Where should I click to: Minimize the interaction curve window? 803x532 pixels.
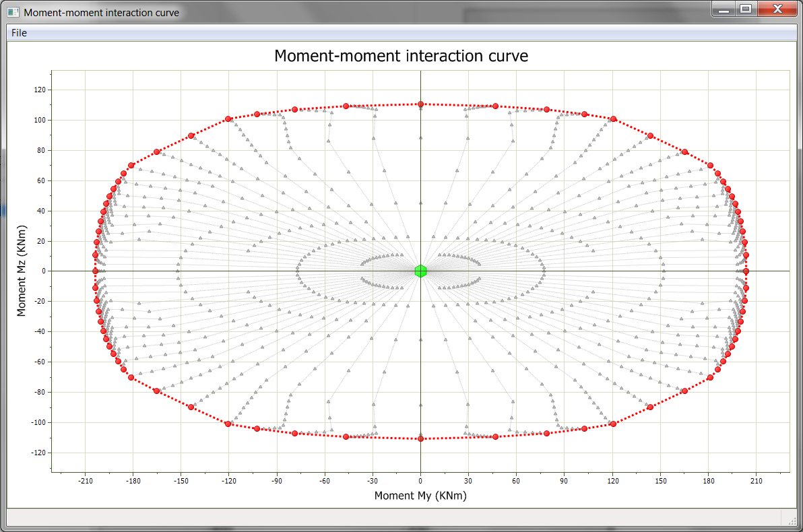(x=724, y=9)
